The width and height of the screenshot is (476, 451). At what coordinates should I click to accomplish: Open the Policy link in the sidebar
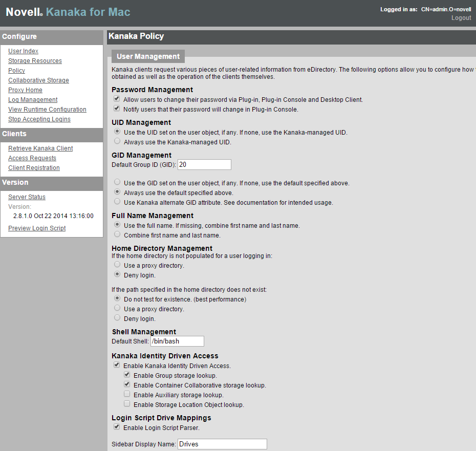[17, 71]
